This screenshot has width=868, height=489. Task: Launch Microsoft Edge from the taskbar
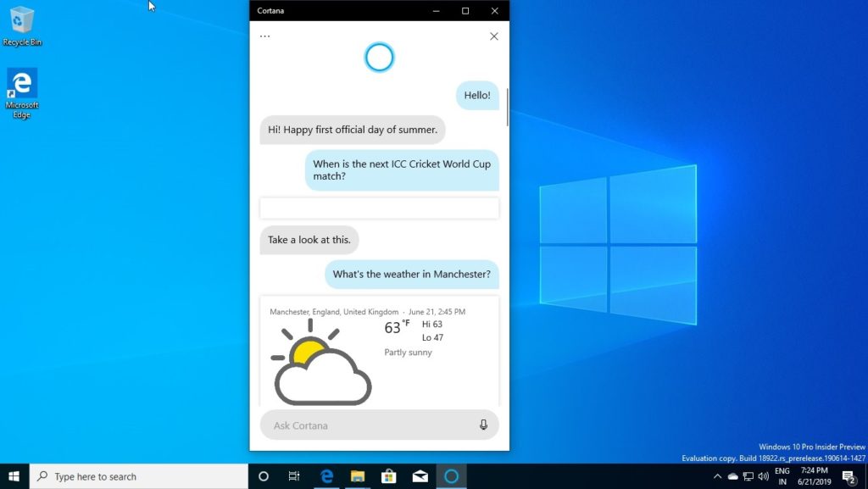(326, 476)
